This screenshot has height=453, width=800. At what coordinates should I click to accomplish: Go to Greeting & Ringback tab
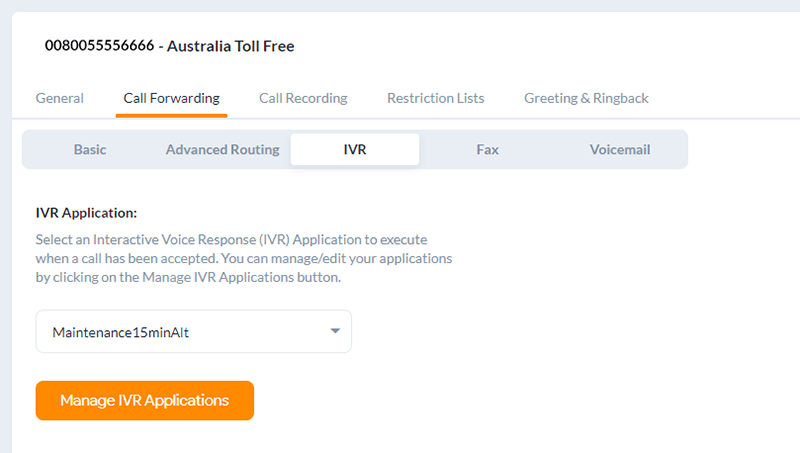click(x=586, y=98)
